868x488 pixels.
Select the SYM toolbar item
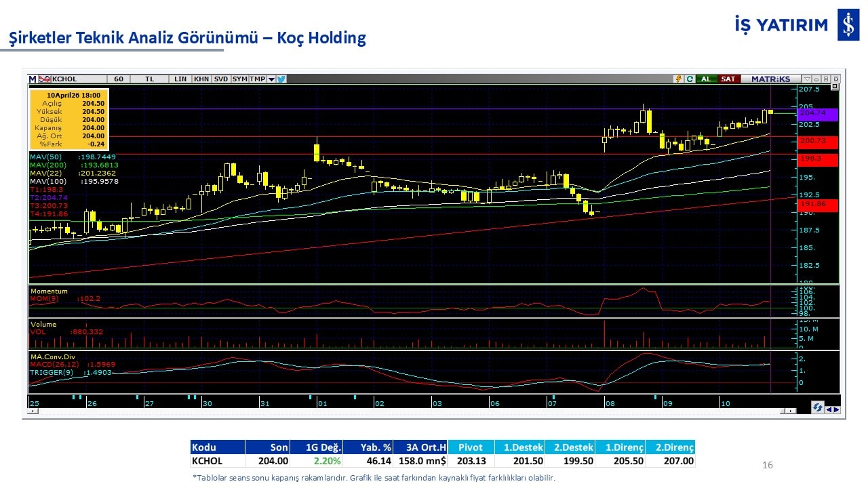240,79
